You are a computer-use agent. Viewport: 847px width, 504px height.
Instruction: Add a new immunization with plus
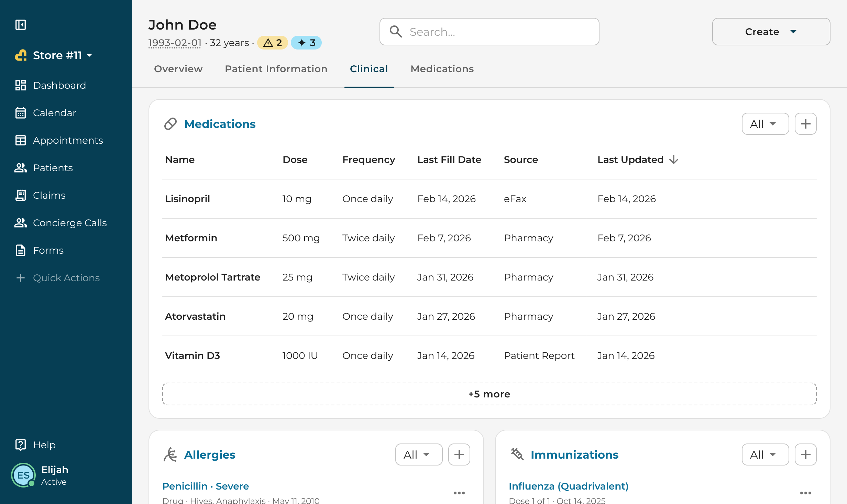(805, 454)
